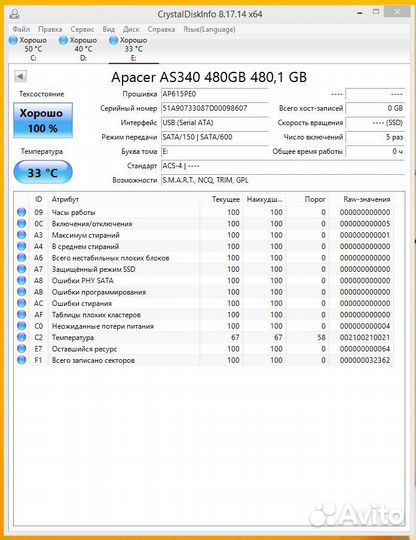Image resolution: width=416 pixels, height=540 pixels.
Task: Select the Ошибки PHY SATA attribute text
Action: (83, 281)
